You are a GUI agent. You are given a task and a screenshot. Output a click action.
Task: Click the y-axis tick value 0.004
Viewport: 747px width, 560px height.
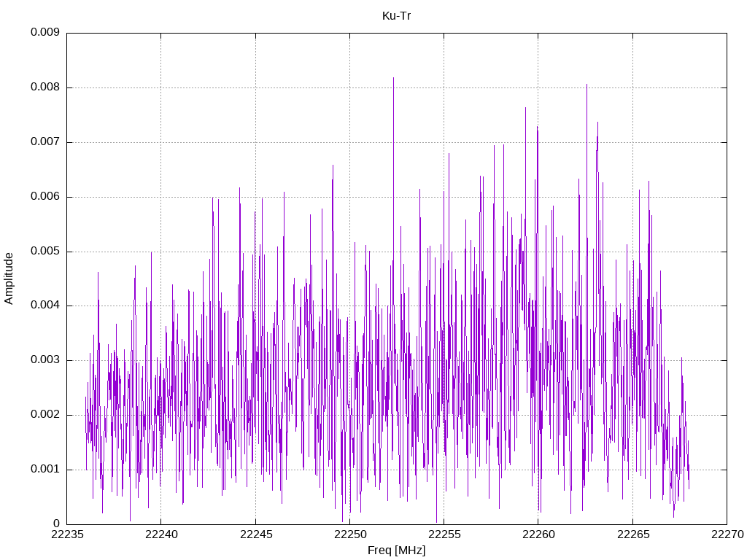pos(45,306)
